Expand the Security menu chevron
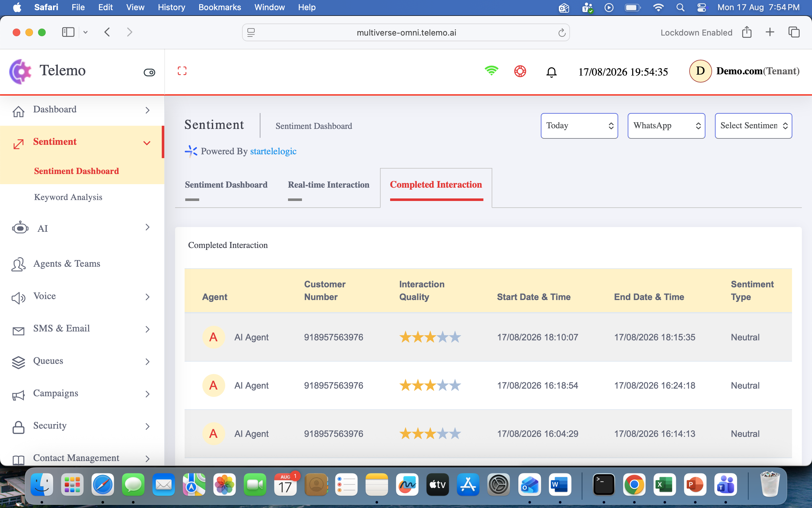812x508 pixels. click(x=147, y=426)
